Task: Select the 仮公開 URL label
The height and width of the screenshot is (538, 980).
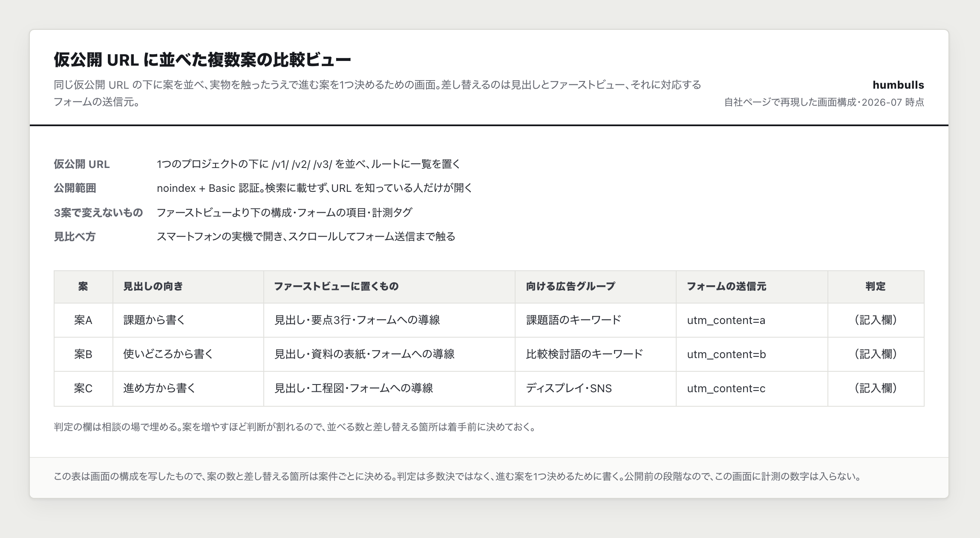Action: coord(82,164)
